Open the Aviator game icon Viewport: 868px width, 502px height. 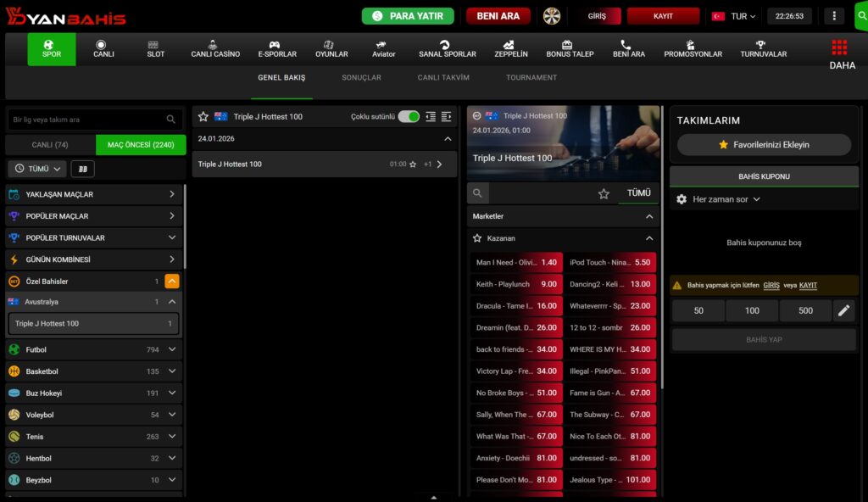tap(383, 45)
